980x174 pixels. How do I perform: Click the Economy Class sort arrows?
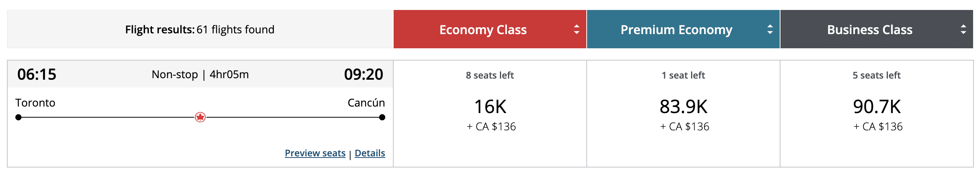pos(576,30)
